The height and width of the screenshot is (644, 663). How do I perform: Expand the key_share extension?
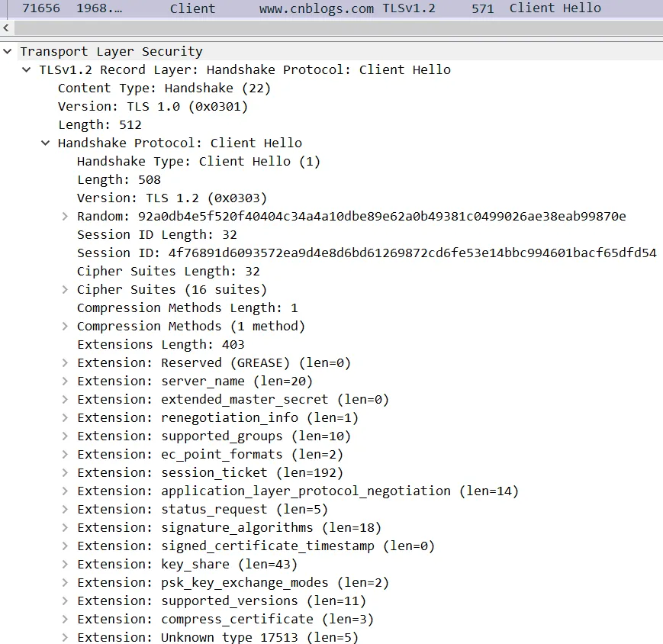coord(66,565)
